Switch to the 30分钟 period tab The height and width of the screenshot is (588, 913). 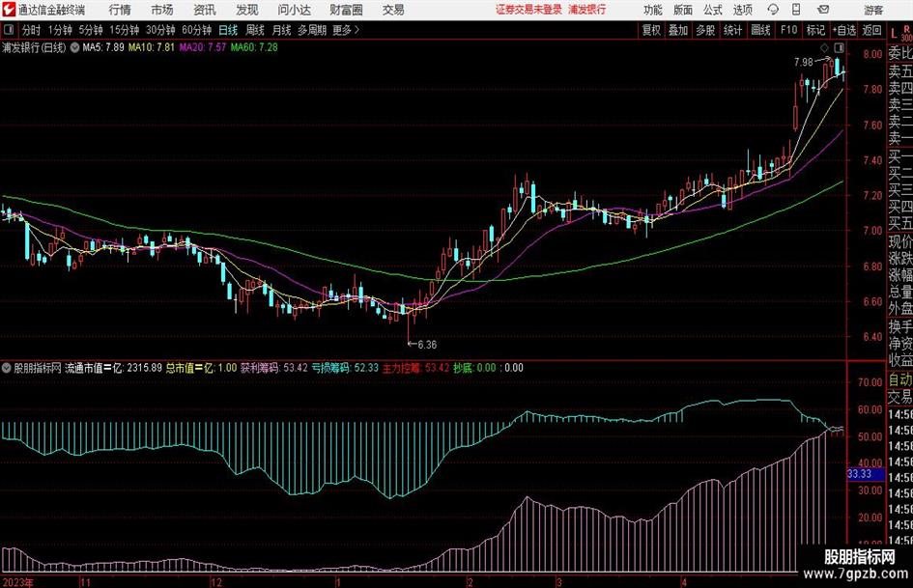coord(160,30)
